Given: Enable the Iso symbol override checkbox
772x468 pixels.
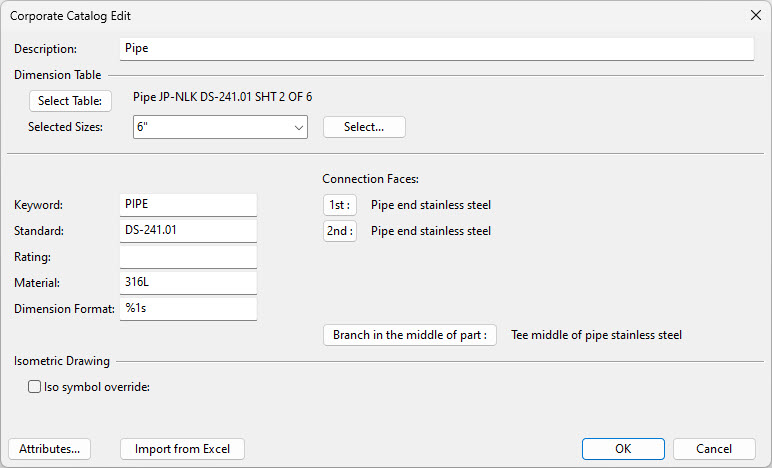Looking at the screenshot, I should pyautogui.click(x=35, y=386).
